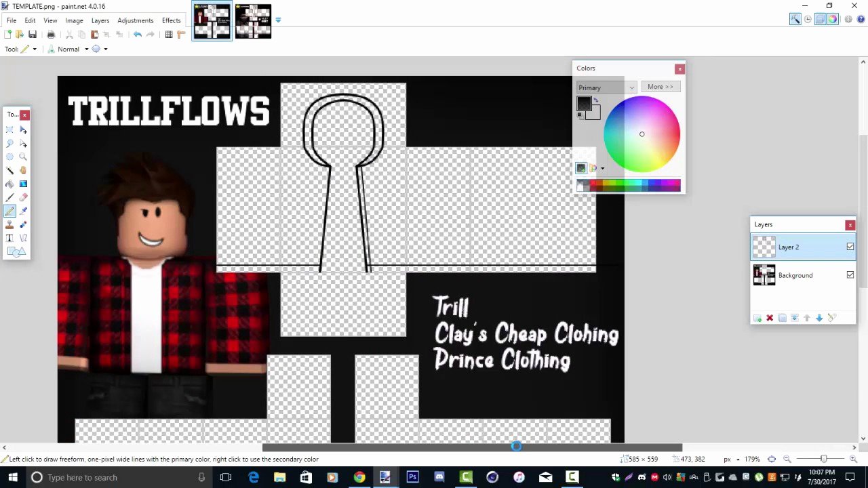Click the primary color swatch

click(583, 104)
